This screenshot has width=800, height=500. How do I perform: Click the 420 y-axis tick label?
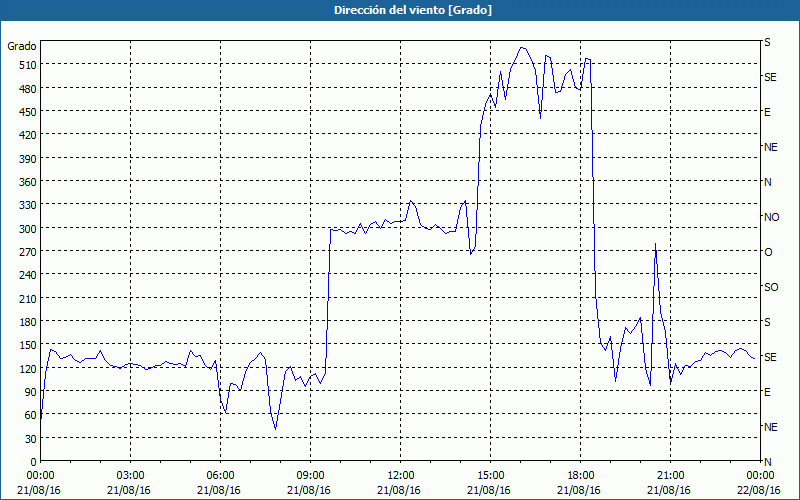[x=28, y=135]
